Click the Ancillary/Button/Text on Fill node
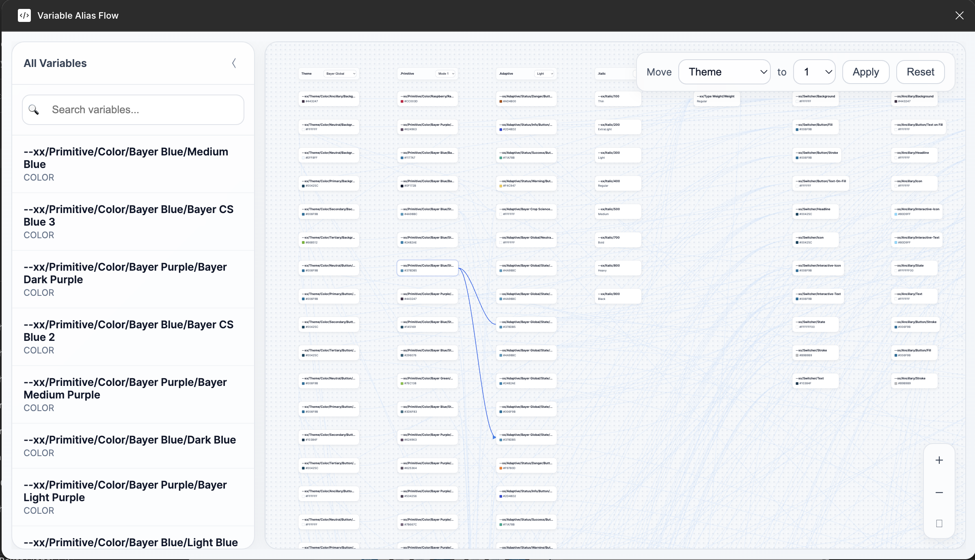This screenshot has height=560, width=975. (x=919, y=127)
